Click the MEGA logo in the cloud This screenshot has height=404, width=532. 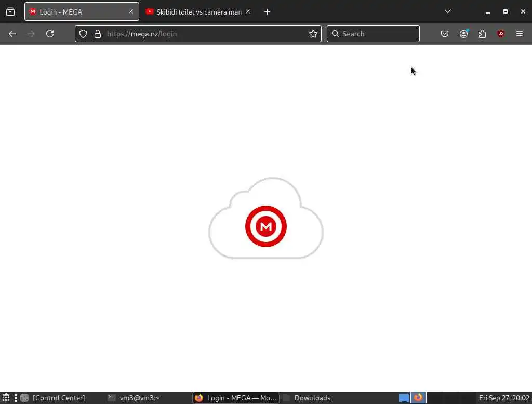266,226
